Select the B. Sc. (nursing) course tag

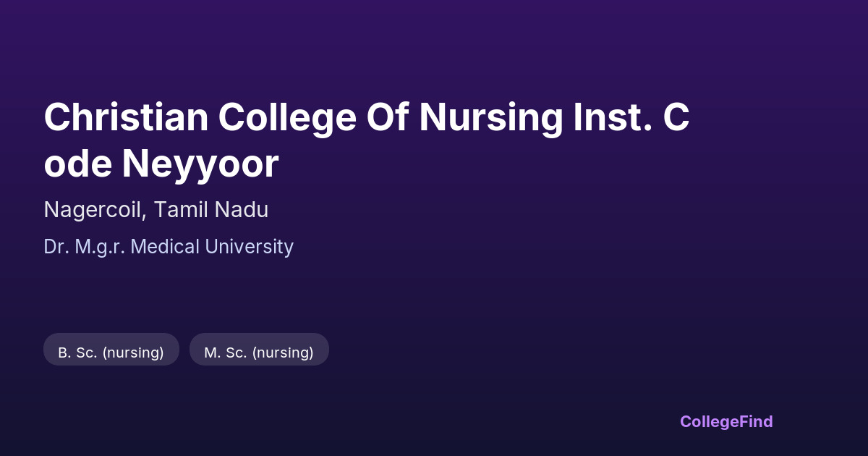click(111, 352)
